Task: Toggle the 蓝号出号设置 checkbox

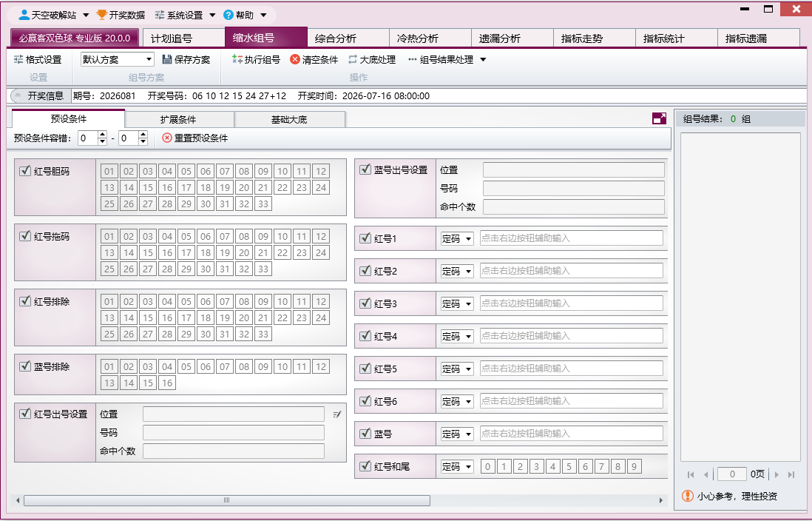Action: point(365,169)
